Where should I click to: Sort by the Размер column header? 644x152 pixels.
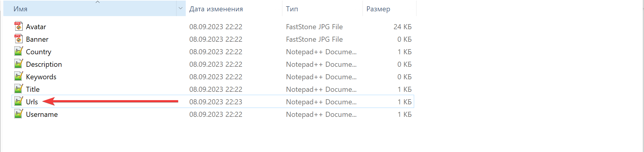[378, 9]
